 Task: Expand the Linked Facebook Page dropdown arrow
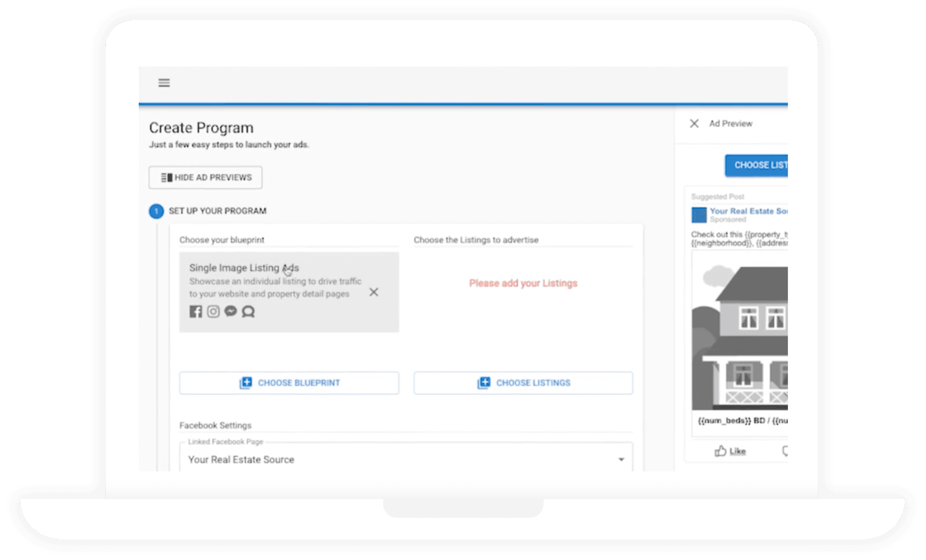pyautogui.click(x=621, y=459)
